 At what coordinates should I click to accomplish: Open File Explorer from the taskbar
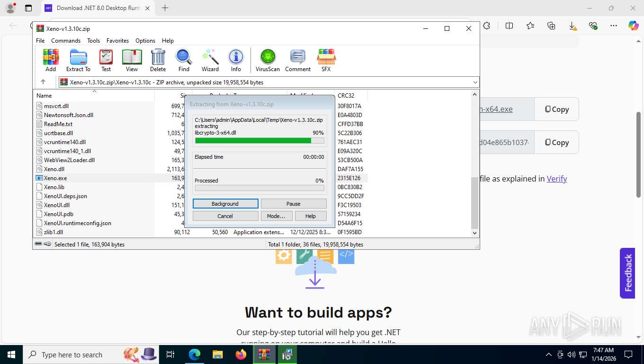coord(217,355)
